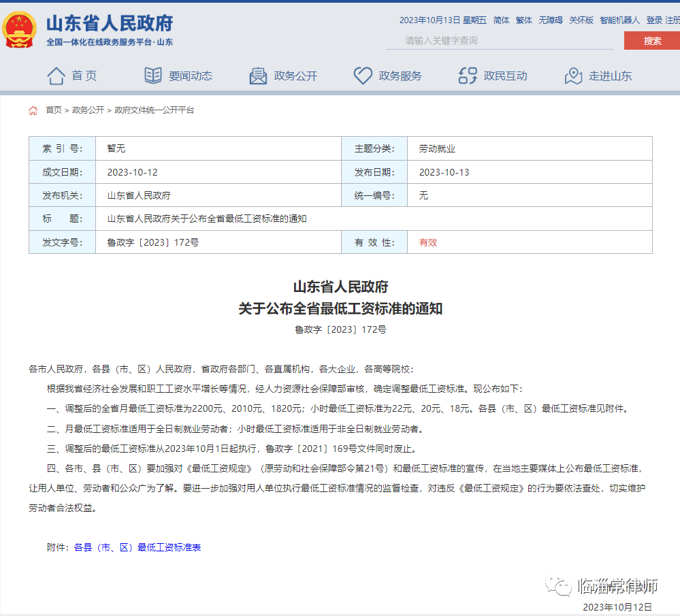
Task: Click the 劳动就业 topic category value
Action: pyautogui.click(x=437, y=149)
